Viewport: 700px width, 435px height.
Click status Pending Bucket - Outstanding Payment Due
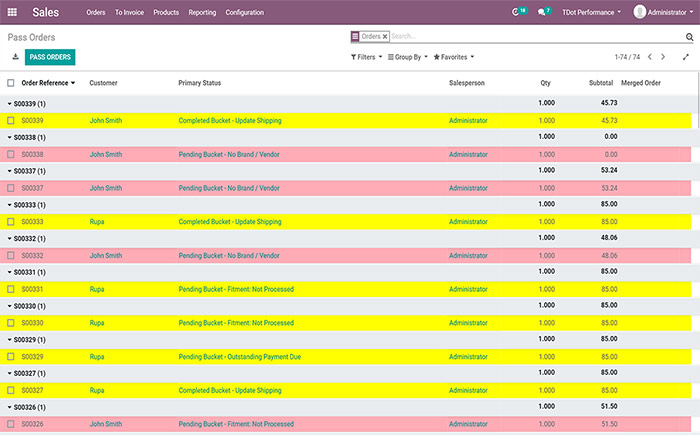pyautogui.click(x=240, y=356)
